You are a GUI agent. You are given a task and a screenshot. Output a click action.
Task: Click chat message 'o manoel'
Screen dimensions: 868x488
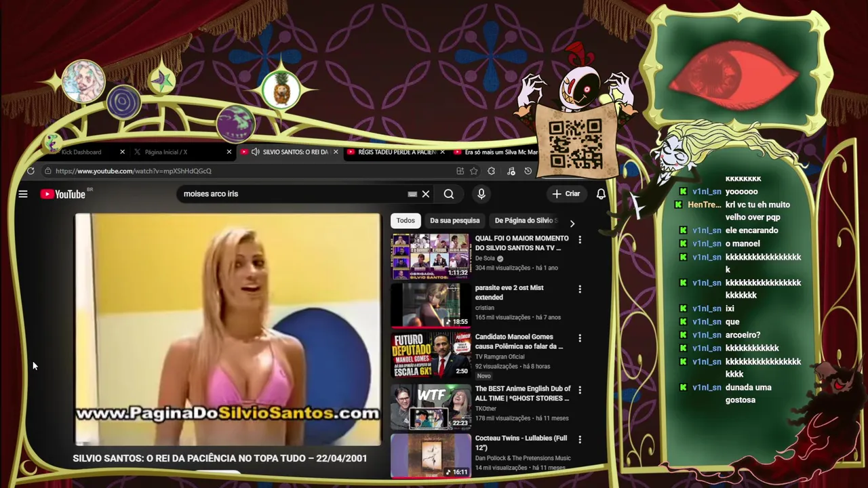coord(743,243)
